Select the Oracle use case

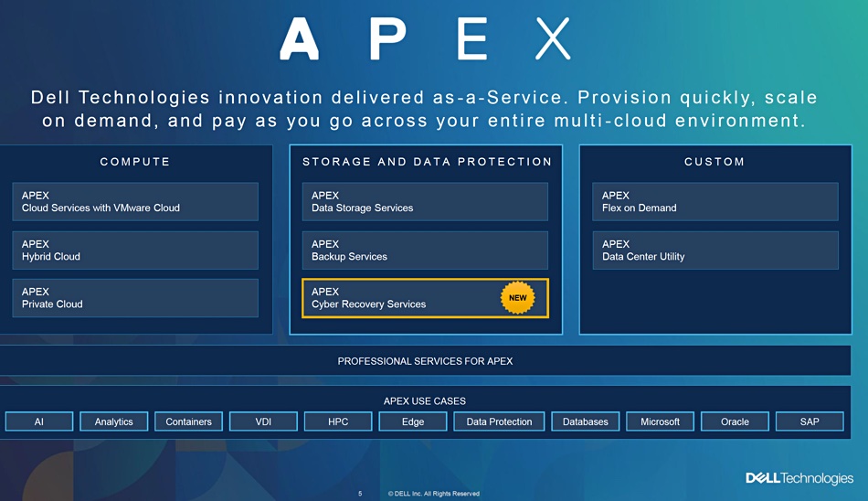coord(735,421)
